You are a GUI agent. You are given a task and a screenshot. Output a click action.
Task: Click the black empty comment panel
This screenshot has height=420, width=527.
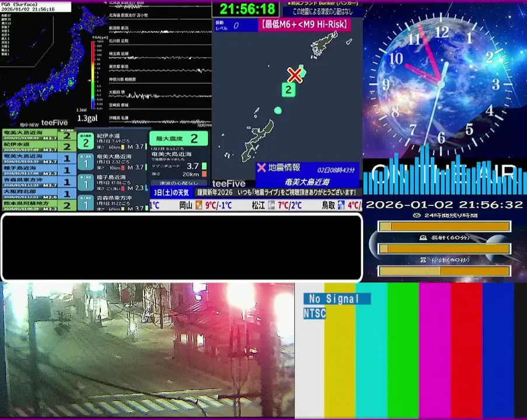coord(182,247)
